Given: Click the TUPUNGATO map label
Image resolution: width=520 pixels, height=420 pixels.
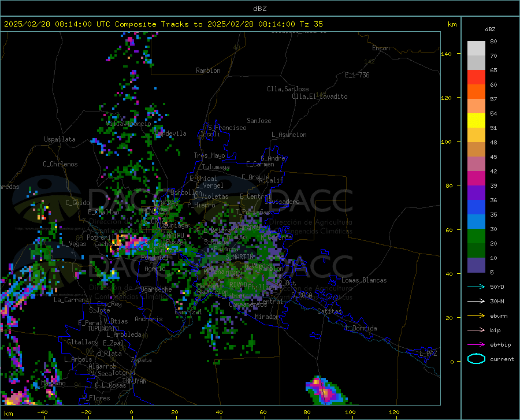Looking at the screenshot, I should (103, 329).
